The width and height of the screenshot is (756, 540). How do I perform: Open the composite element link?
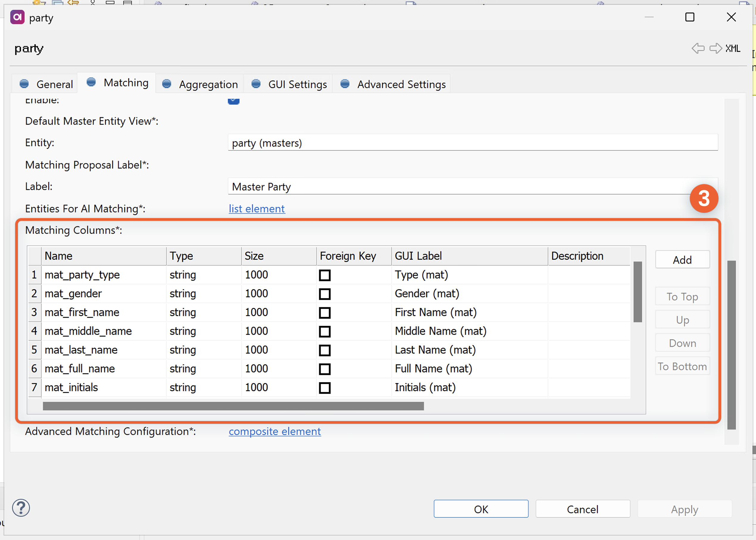coord(274,431)
